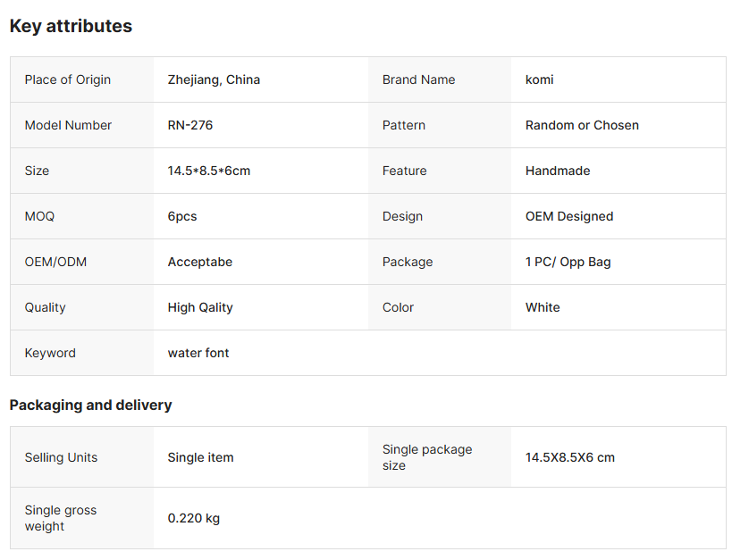Click the 14.5*8.5*6cm size value
732x560 pixels.
(208, 171)
